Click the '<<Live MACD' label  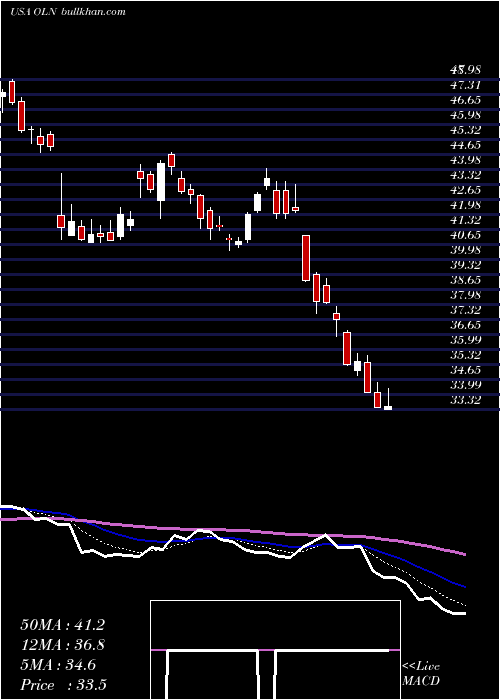point(421,674)
